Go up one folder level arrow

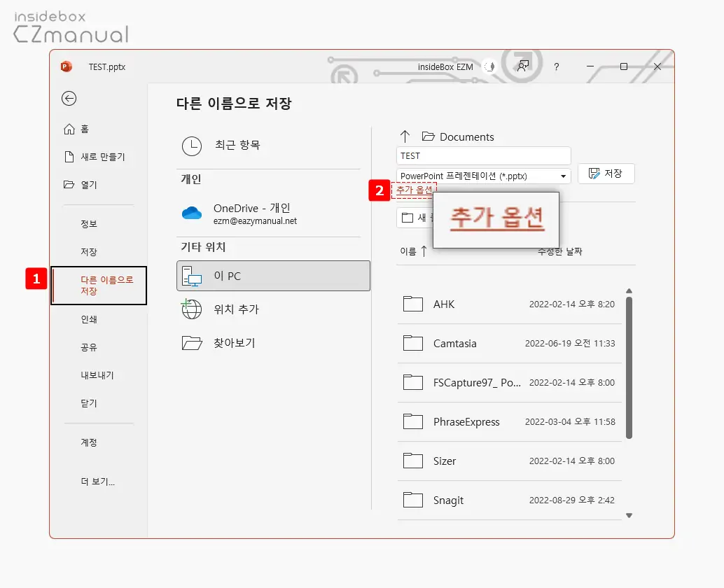[x=405, y=136]
